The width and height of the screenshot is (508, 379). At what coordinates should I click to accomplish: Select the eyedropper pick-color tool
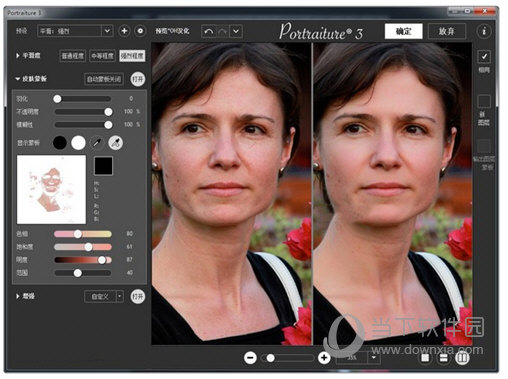[x=97, y=143]
